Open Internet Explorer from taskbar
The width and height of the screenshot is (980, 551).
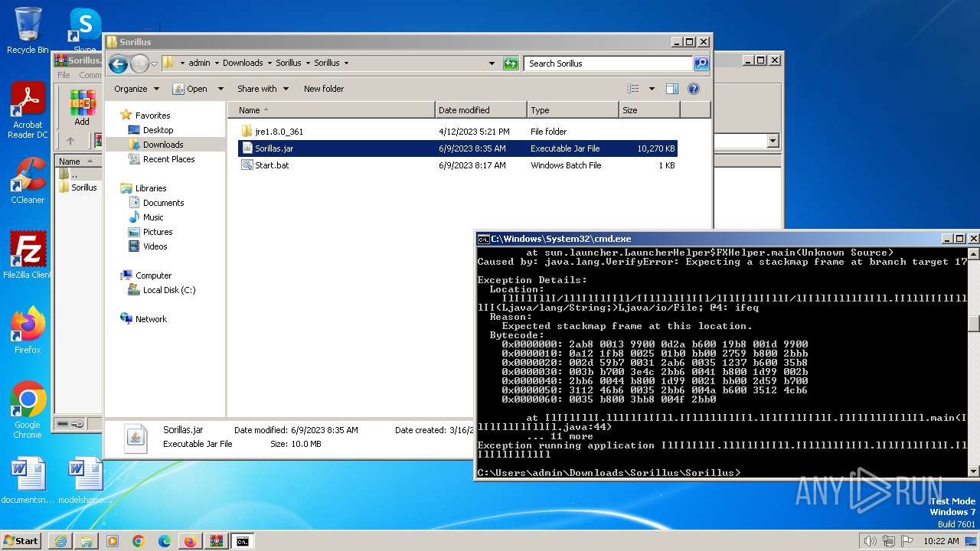click(60, 541)
